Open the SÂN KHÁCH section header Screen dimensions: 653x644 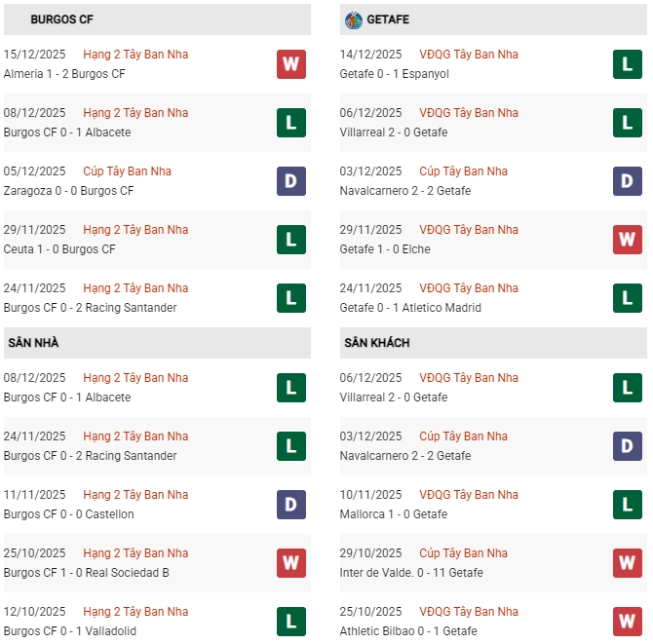pyautogui.click(x=376, y=343)
